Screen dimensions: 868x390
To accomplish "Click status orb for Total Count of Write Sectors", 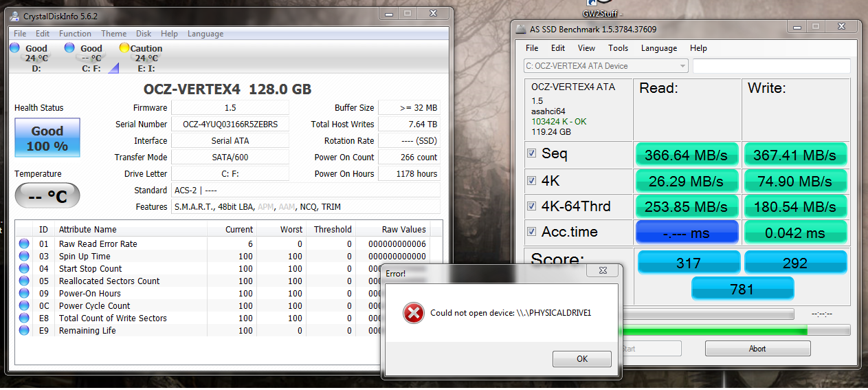I will [x=24, y=318].
